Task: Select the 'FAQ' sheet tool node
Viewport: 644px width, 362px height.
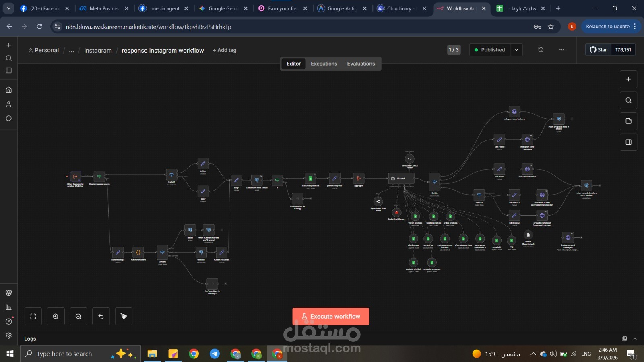Action: (x=512, y=241)
